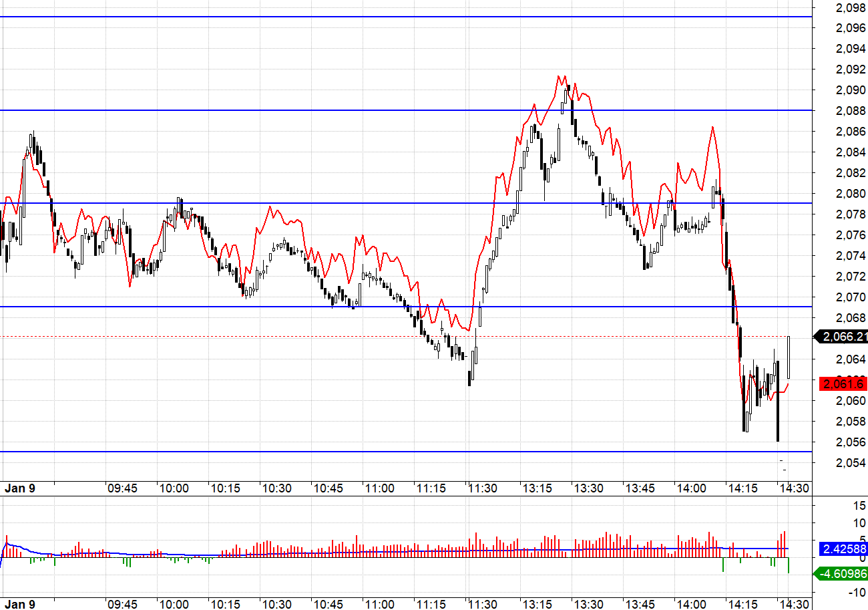The image size is (868, 610).
Task: Click the red 2,061.6 price tag
Action: pyautogui.click(x=844, y=384)
